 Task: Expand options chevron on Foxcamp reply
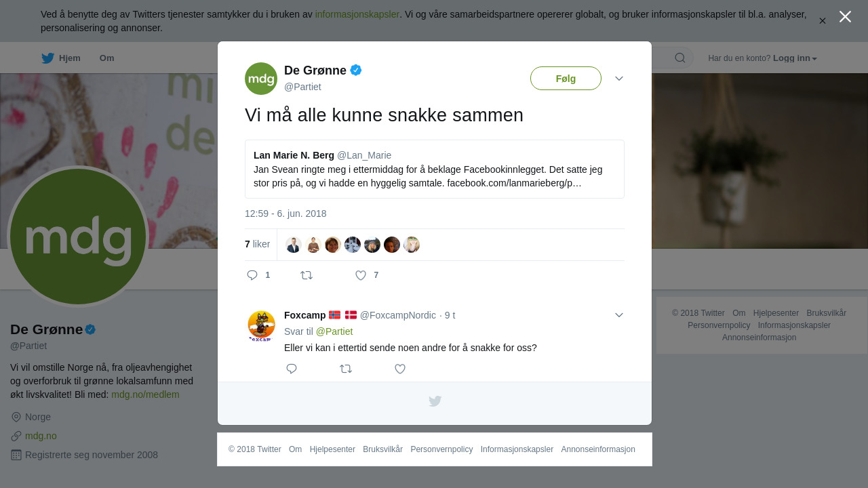point(619,315)
